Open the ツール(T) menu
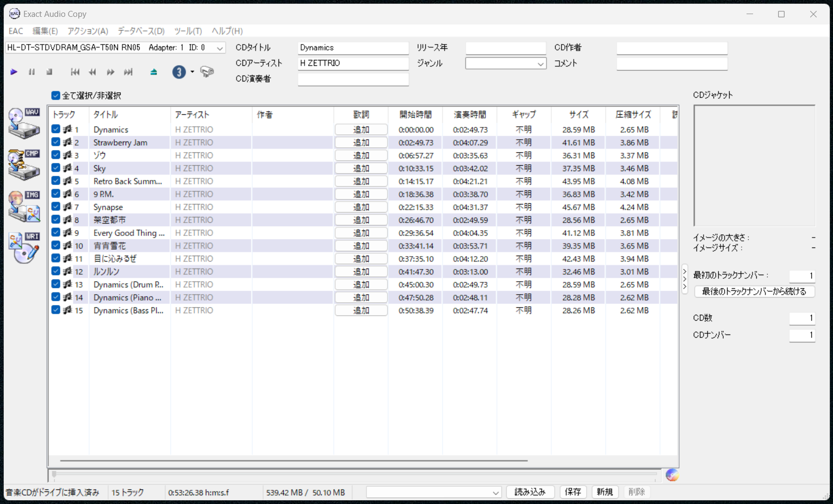 pos(188,31)
